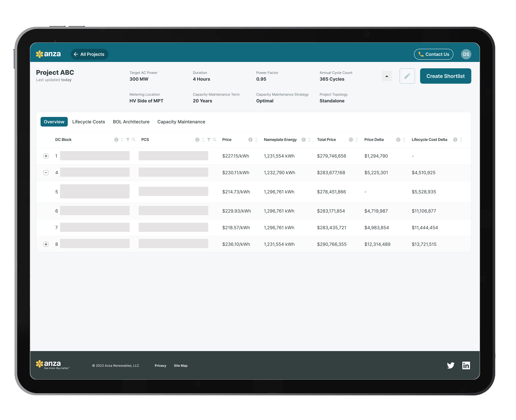
Task: Sort by the Price Delta column
Action: 404,140
